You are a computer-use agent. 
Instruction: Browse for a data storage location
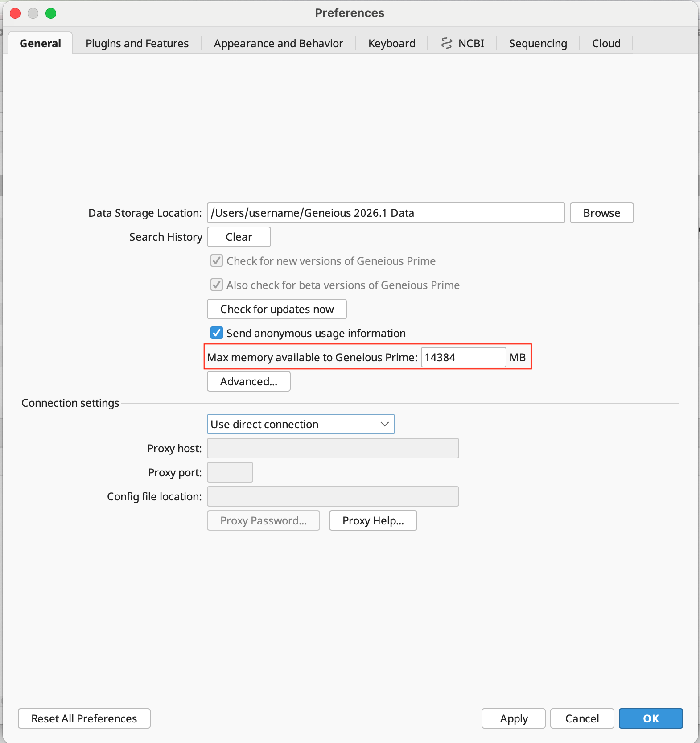tap(601, 213)
